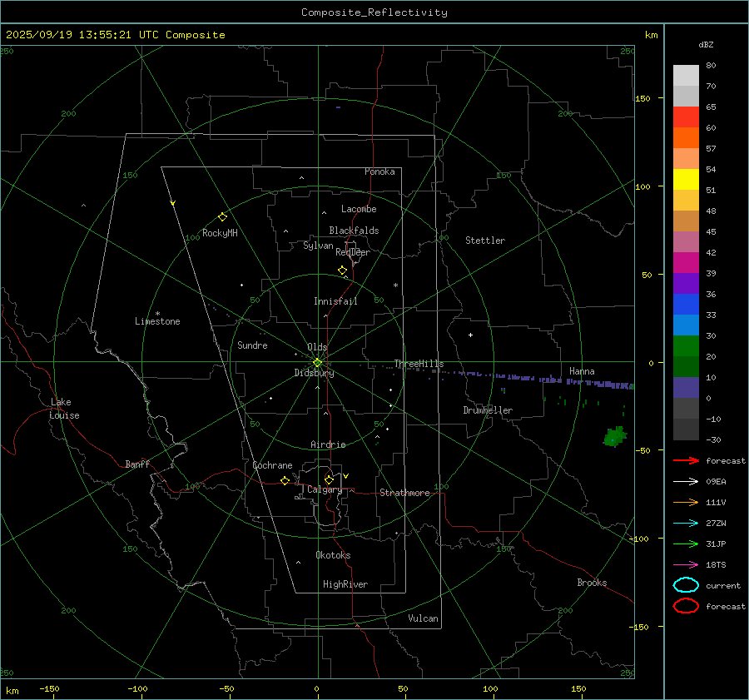The image size is (749, 700).
Task: Click the bright yellow swatch in dBZ scale
Action: (x=686, y=179)
